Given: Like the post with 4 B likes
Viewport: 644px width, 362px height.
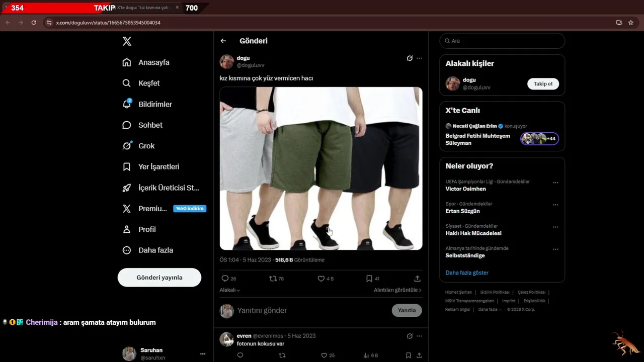Looking at the screenshot, I should [321, 279].
